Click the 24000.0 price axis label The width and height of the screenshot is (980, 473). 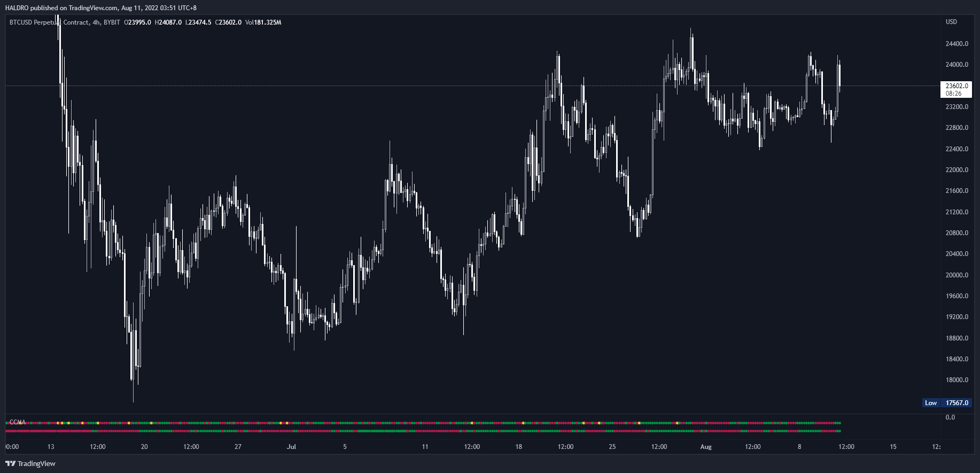pos(956,65)
